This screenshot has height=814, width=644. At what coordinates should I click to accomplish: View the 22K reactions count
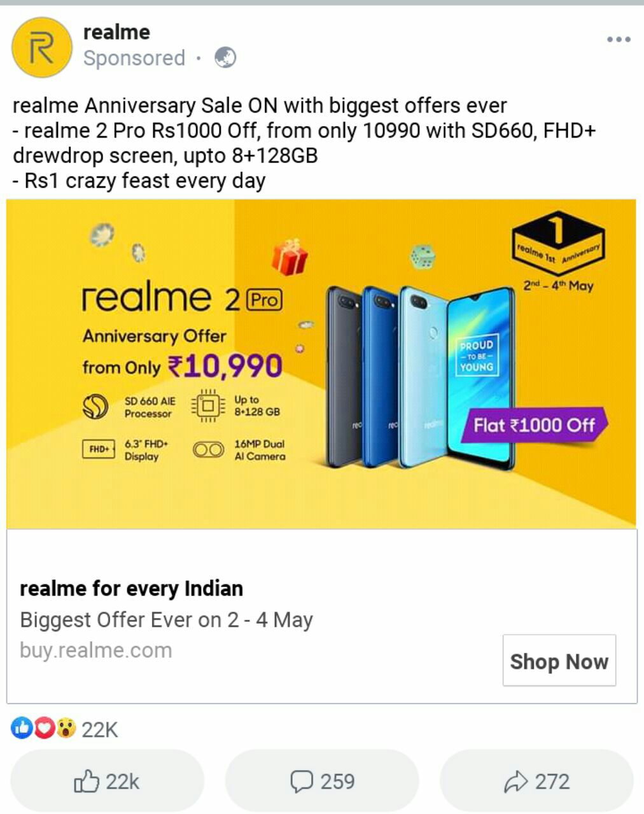coord(100,729)
